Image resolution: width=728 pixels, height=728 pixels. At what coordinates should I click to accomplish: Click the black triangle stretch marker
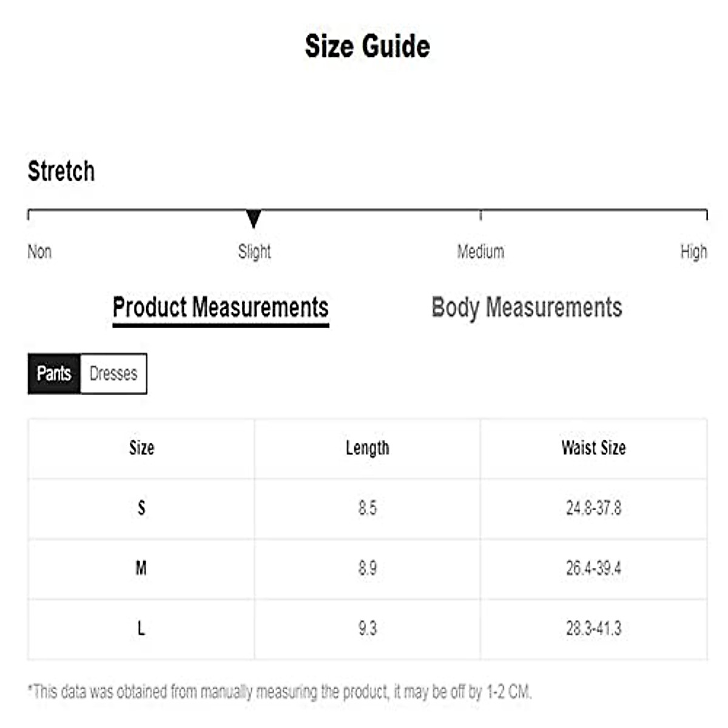click(x=254, y=218)
